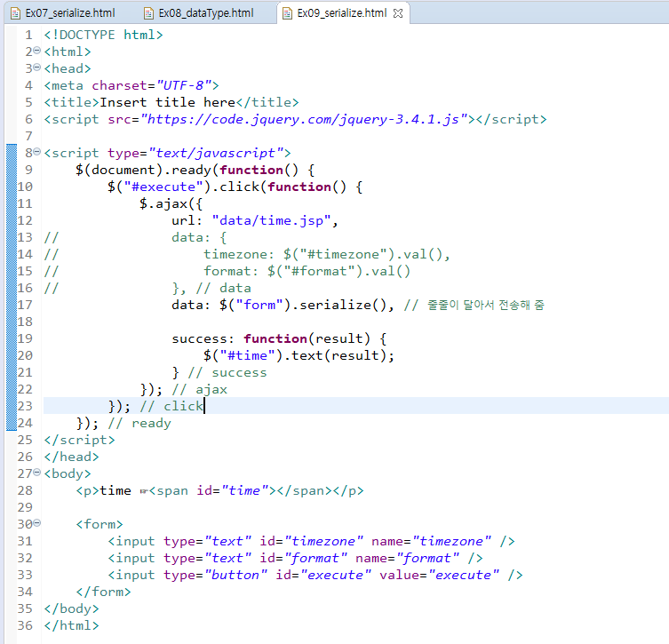Close the Ex09_serialize.html editor tab
Image resolution: width=669 pixels, height=644 pixels.
[398, 13]
